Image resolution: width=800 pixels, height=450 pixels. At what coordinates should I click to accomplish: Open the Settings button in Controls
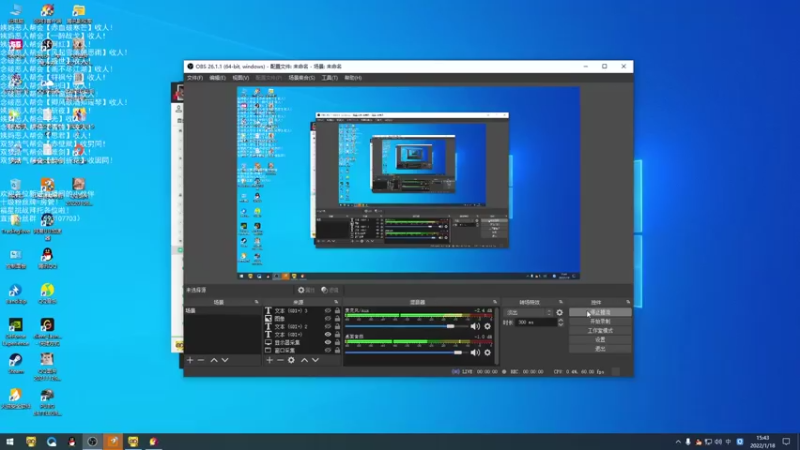(600, 339)
